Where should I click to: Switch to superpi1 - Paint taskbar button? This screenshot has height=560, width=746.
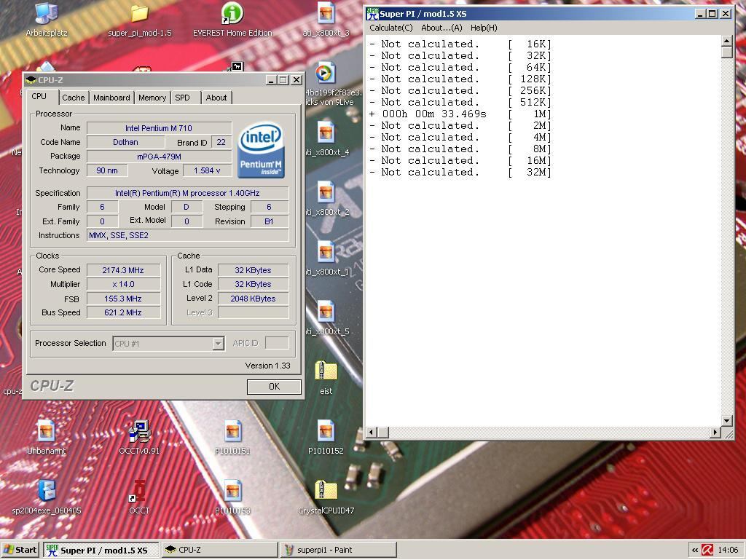click(x=338, y=550)
